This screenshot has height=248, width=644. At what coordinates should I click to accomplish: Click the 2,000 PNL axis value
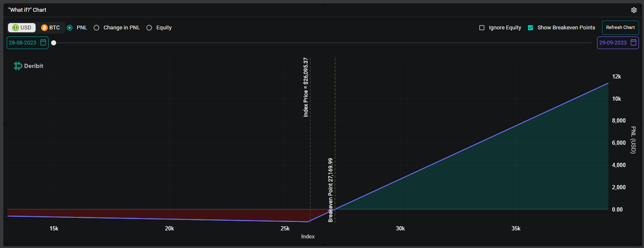click(619, 187)
